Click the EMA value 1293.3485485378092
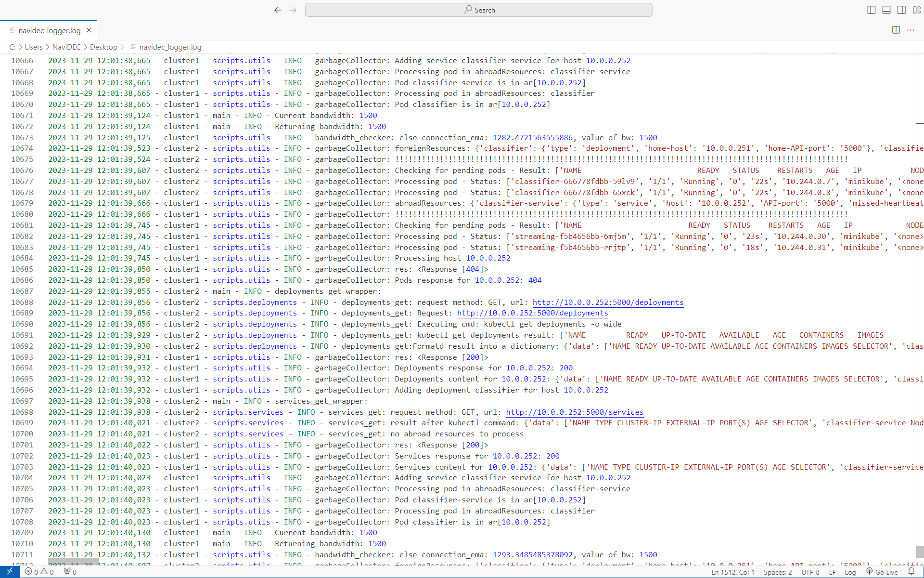Image resolution: width=924 pixels, height=578 pixels. (x=533, y=555)
